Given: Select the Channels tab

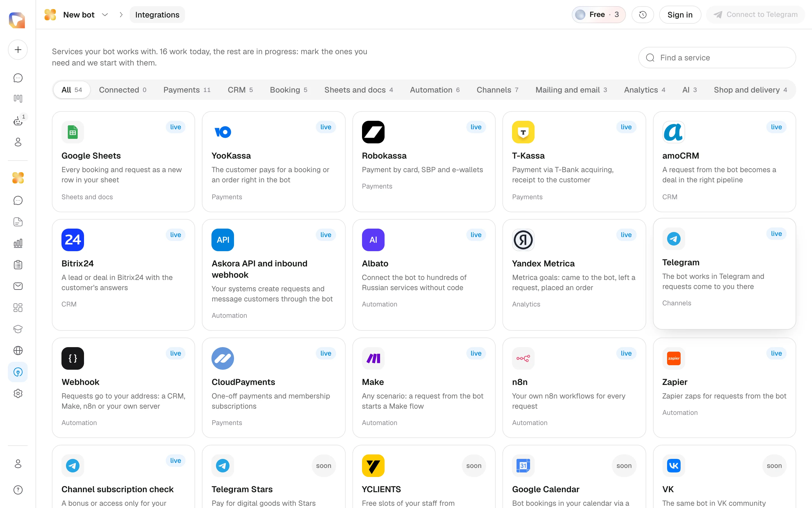Looking at the screenshot, I should click(x=498, y=90).
